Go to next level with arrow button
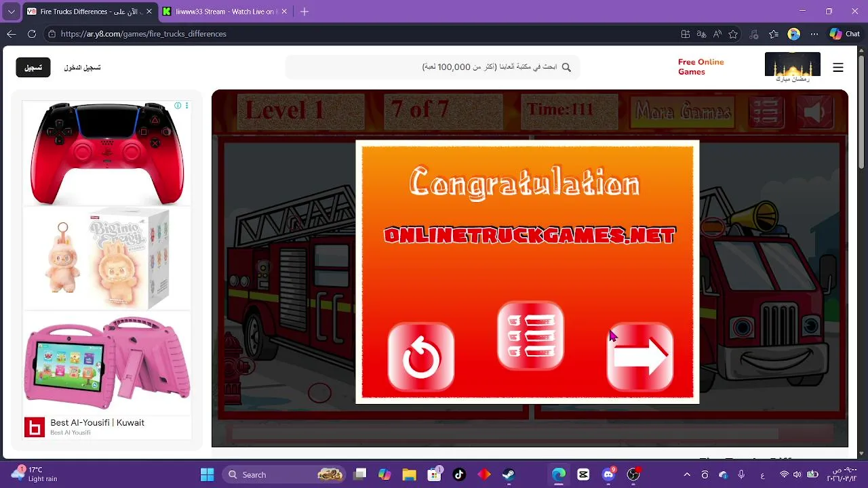 640,357
